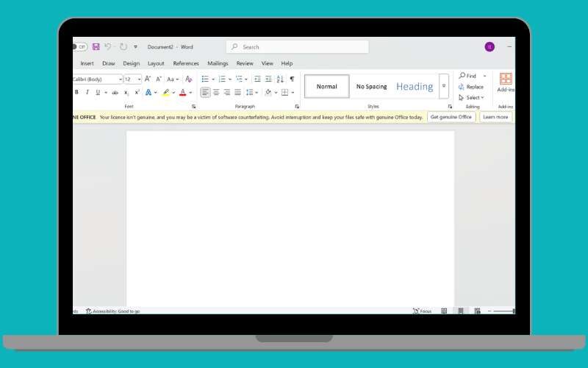Open the References tab
This screenshot has height=368, width=588.
click(186, 63)
